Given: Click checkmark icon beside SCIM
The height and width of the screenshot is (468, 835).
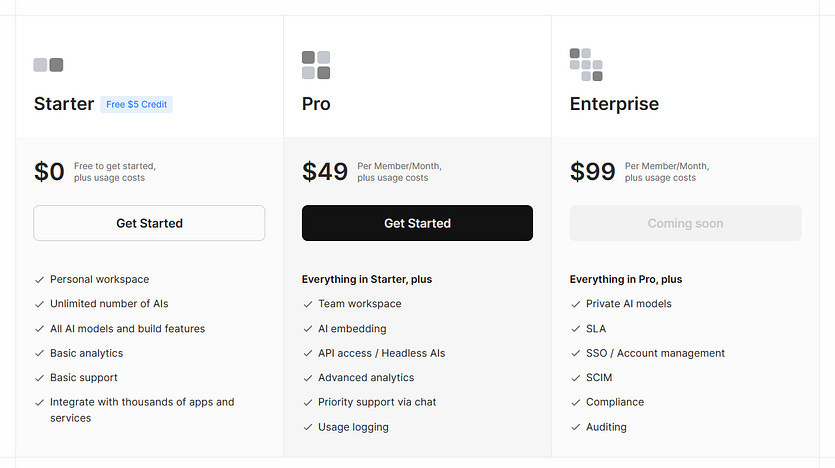Looking at the screenshot, I should pos(576,378).
